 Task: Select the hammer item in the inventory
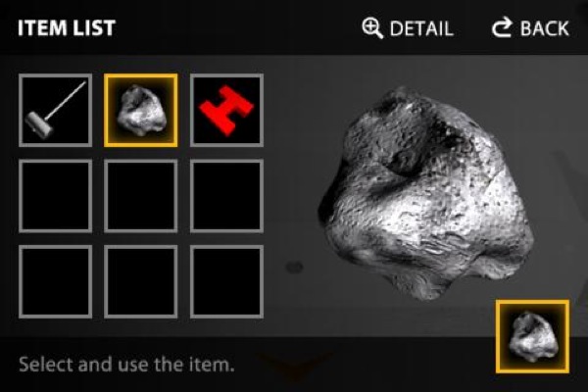click(55, 110)
